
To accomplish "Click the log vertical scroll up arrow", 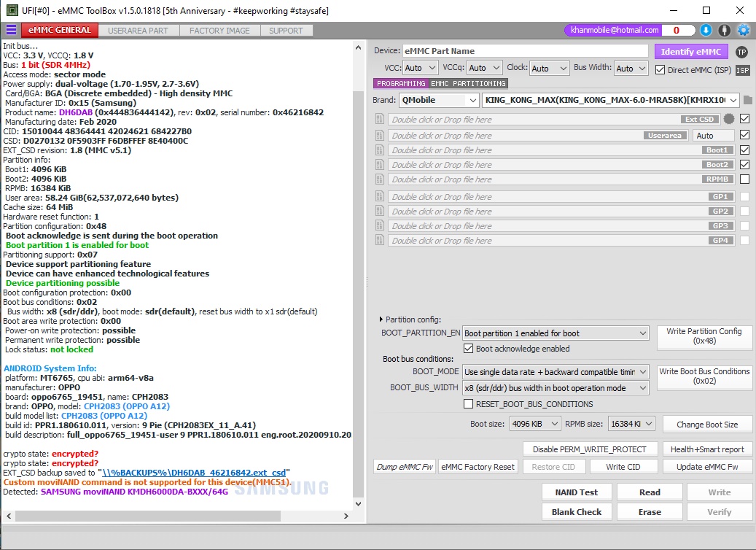I will [x=358, y=47].
